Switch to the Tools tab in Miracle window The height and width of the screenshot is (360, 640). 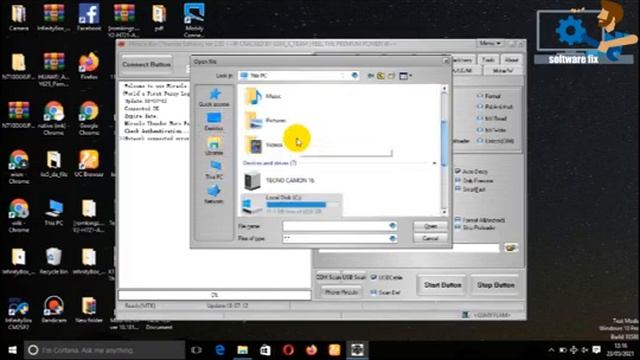[x=488, y=60]
